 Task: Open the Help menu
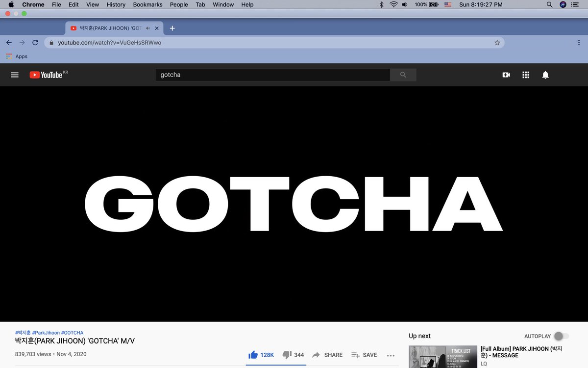[247, 4]
